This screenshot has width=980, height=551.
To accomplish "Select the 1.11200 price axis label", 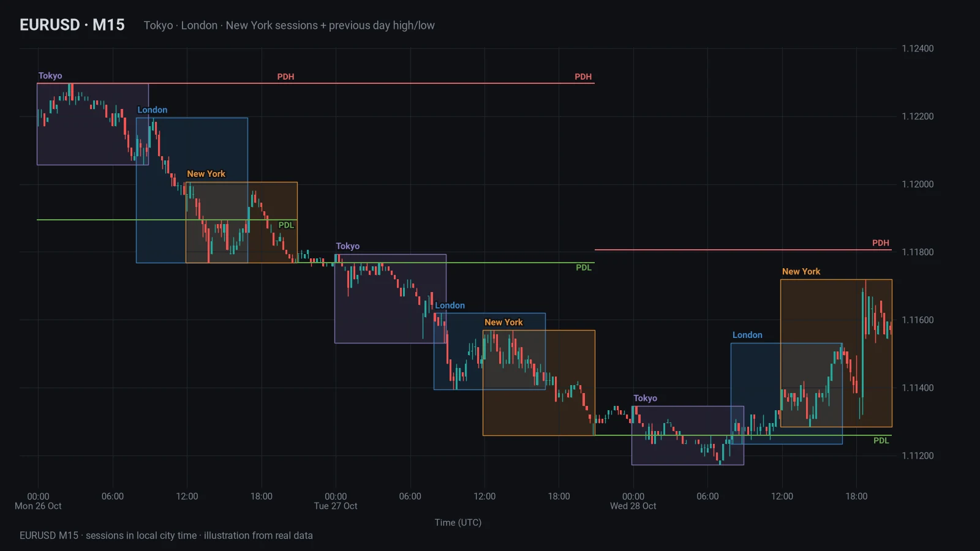I will pos(918,456).
